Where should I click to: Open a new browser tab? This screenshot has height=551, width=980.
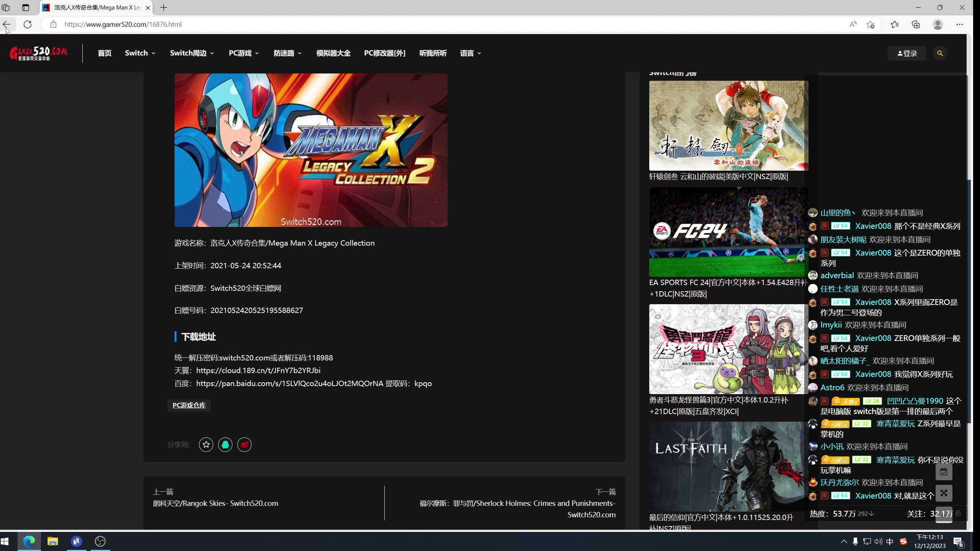(164, 8)
